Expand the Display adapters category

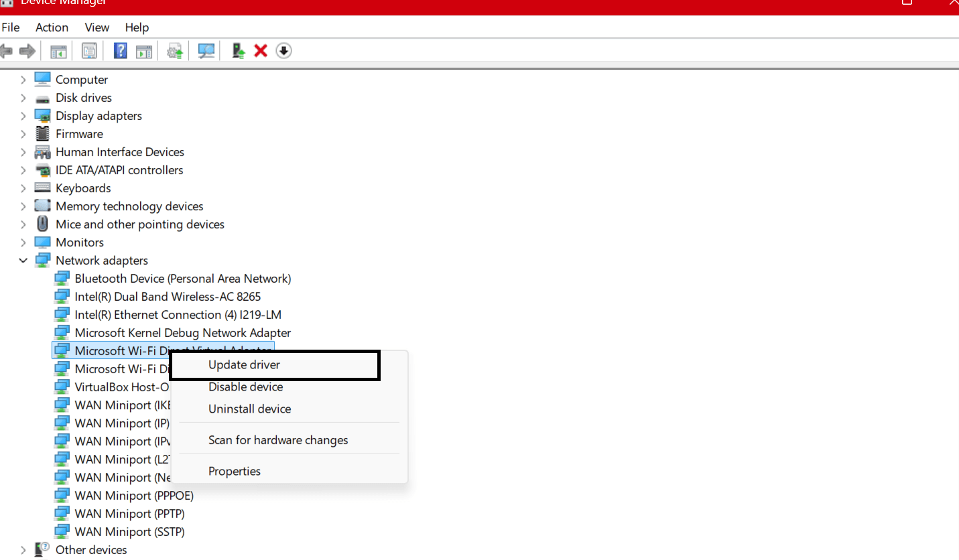[23, 115]
